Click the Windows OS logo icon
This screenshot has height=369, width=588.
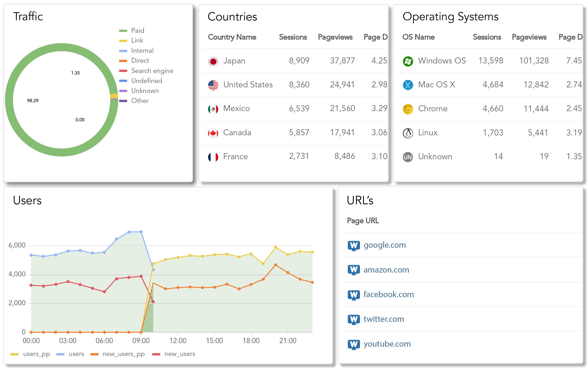pyautogui.click(x=408, y=61)
